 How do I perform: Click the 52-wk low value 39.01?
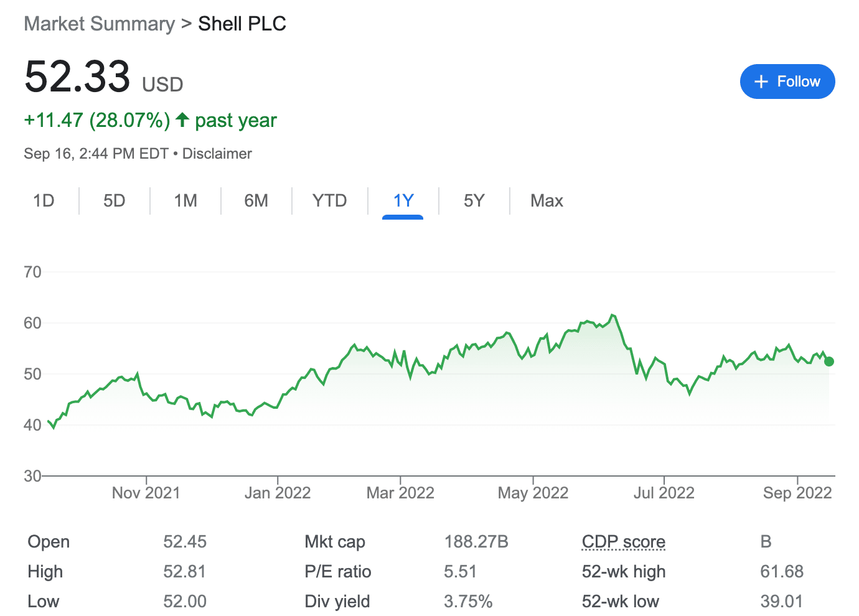[782, 602]
